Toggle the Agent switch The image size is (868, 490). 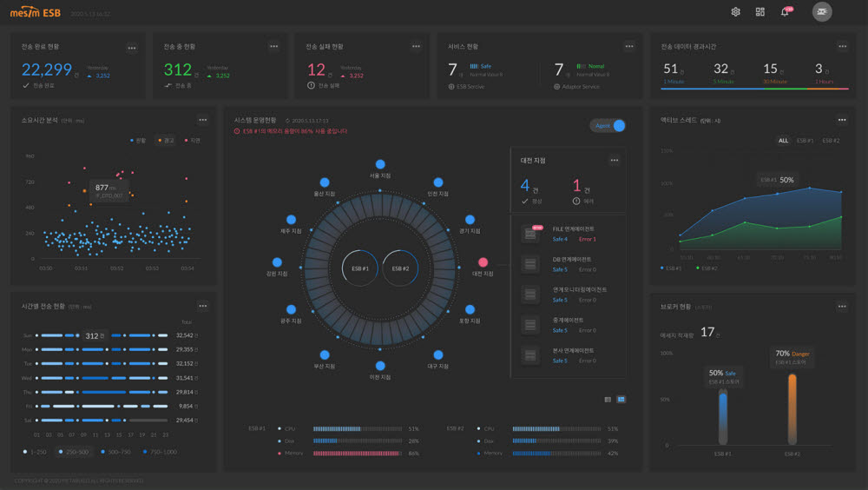pos(608,126)
